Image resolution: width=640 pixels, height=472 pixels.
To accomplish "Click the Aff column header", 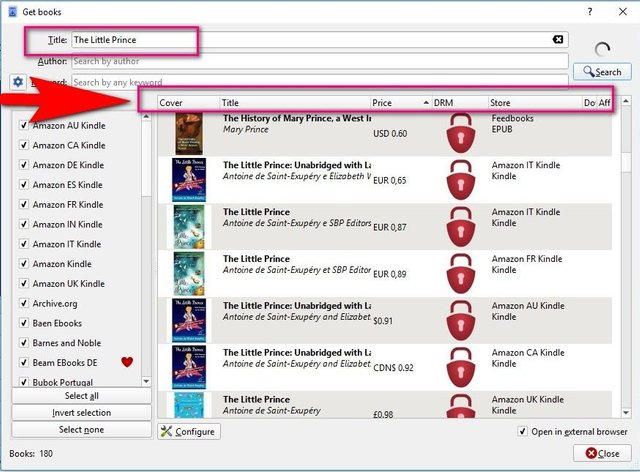I will 604,102.
